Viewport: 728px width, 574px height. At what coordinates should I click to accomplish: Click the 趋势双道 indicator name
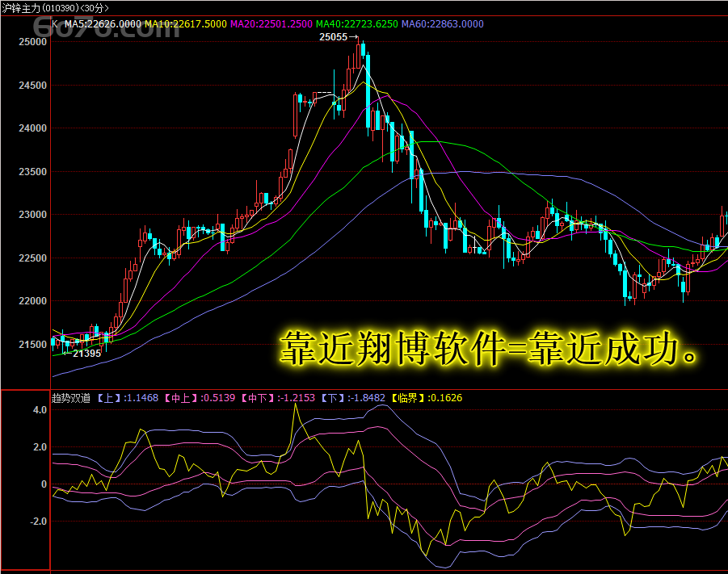(x=71, y=398)
